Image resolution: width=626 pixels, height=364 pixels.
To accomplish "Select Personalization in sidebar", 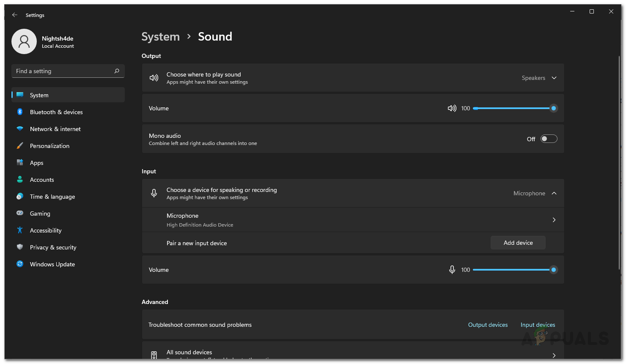I will [49, 146].
